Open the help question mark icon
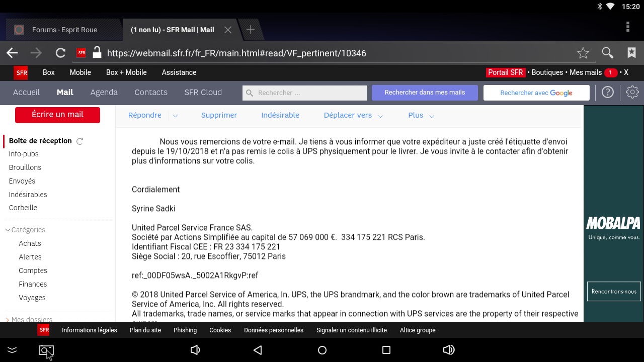The height and width of the screenshot is (362, 644). pyautogui.click(x=608, y=92)
